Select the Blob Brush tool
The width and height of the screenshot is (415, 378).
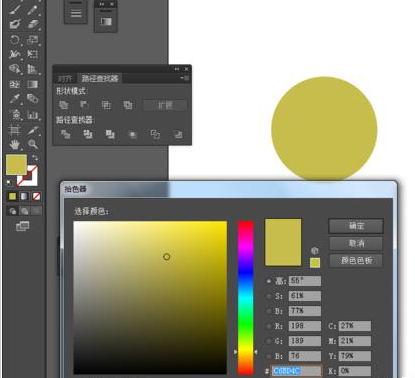[x=15, y=24]
